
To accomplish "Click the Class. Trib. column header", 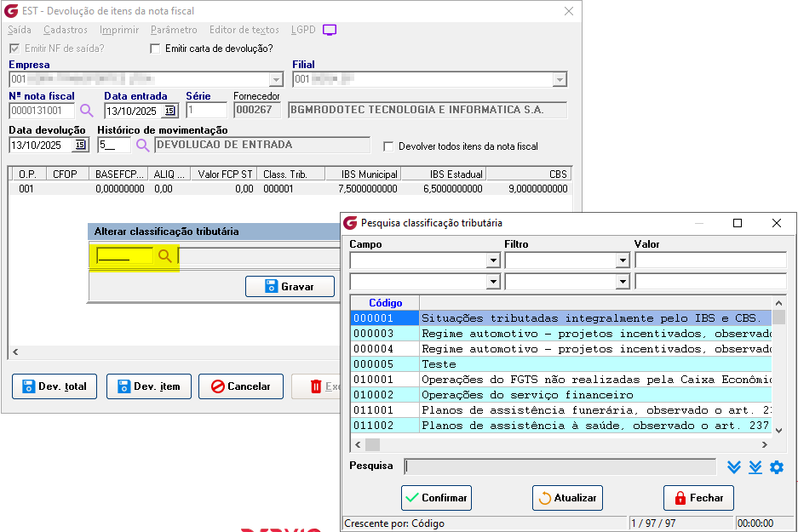I will pos(291,174).
